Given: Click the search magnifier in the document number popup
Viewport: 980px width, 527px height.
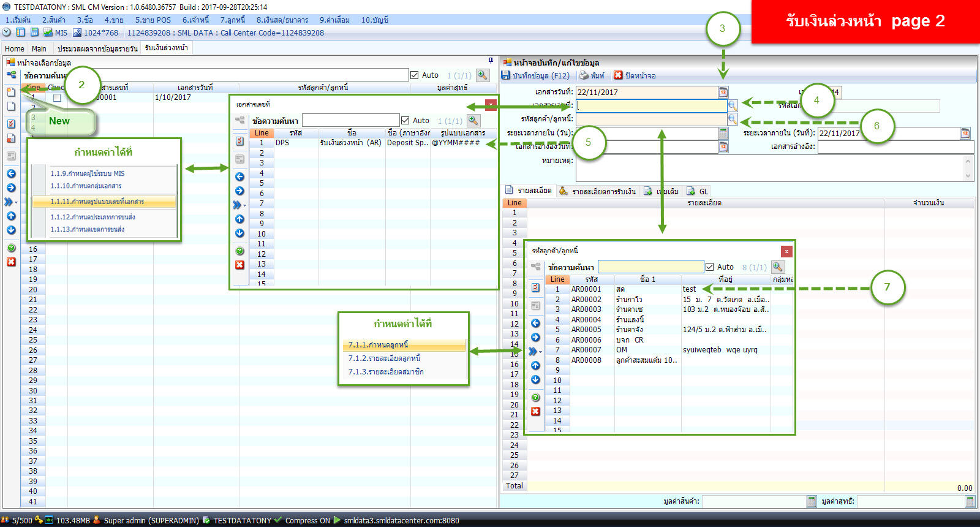Looking at the screenshot, I should [x=473, y=120].
